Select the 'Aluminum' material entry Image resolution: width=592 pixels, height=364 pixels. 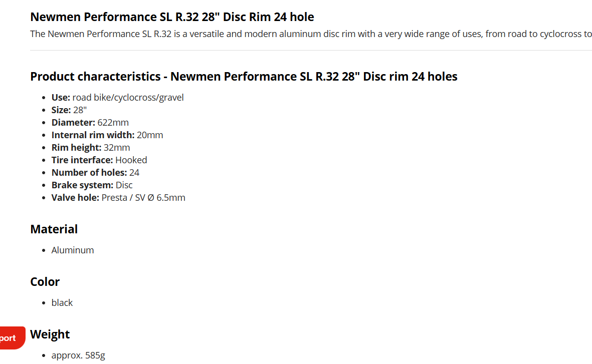tap(73, 250)
